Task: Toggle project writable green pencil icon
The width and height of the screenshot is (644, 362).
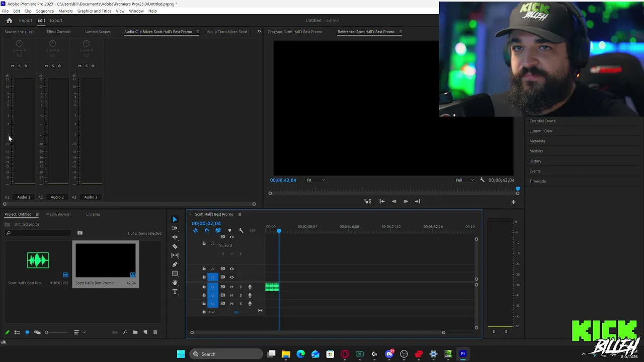Action: pyautogui.click(x=7, y=332)
